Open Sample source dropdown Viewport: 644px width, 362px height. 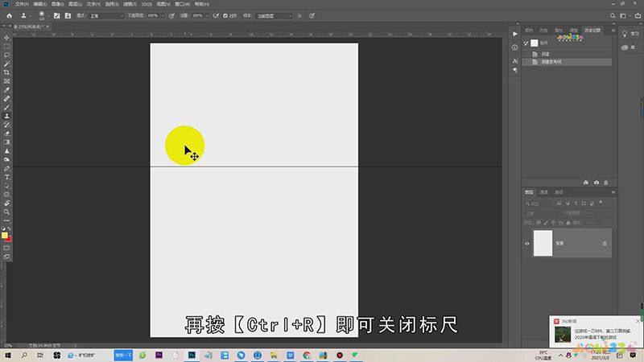(x=274, y=15)
